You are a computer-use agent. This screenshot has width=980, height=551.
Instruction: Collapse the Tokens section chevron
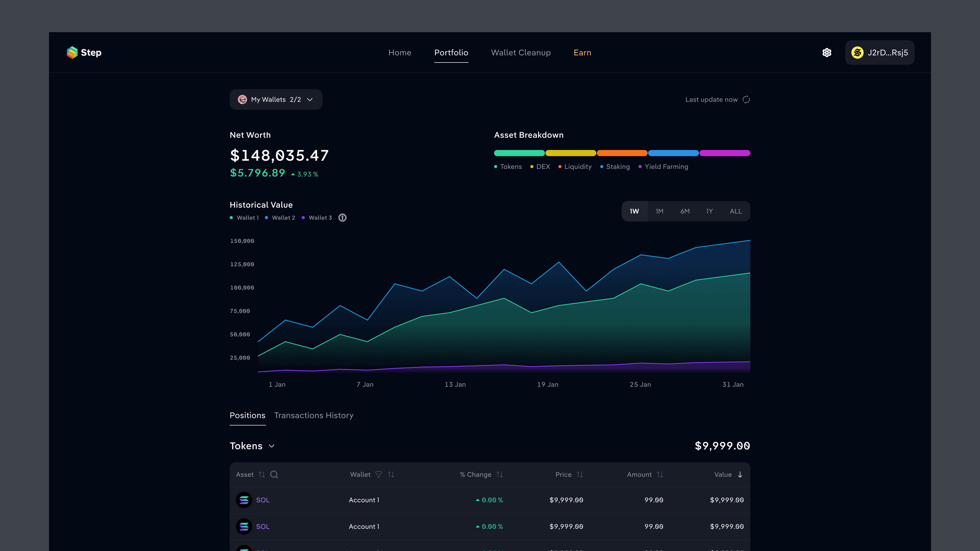click(272, 446)
